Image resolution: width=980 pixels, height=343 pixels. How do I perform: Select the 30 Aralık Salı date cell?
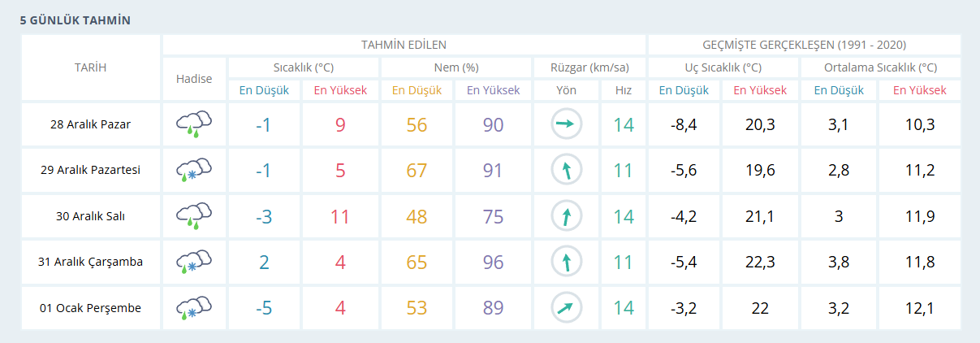pyautogui.click(x=90, y=216)
